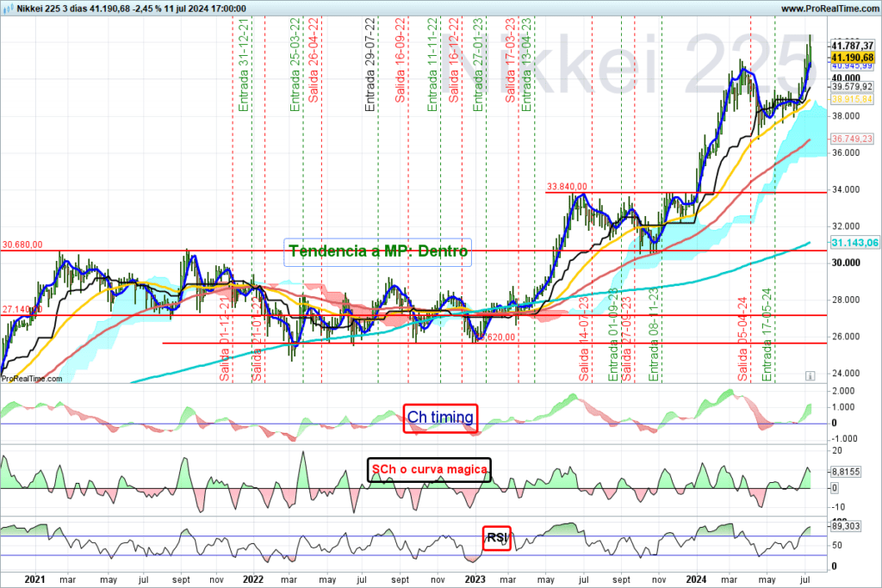
Task: Click the 89,303 RSI value label
Action: click(846, 526)
